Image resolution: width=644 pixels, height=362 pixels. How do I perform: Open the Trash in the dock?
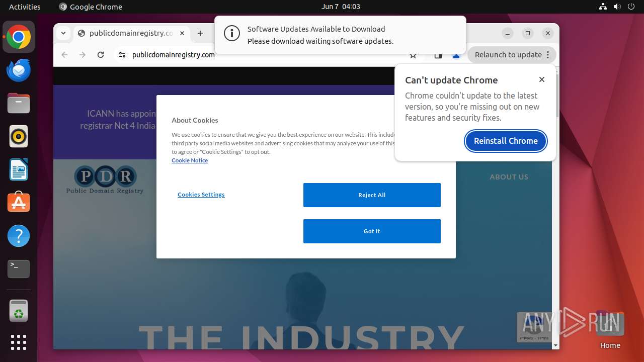pos(19,311)
